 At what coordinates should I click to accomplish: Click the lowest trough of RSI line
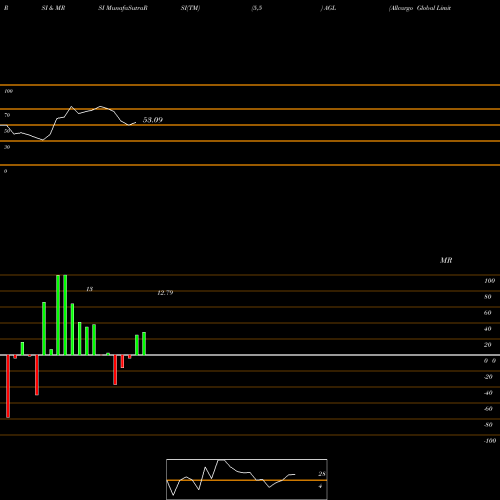43,140
